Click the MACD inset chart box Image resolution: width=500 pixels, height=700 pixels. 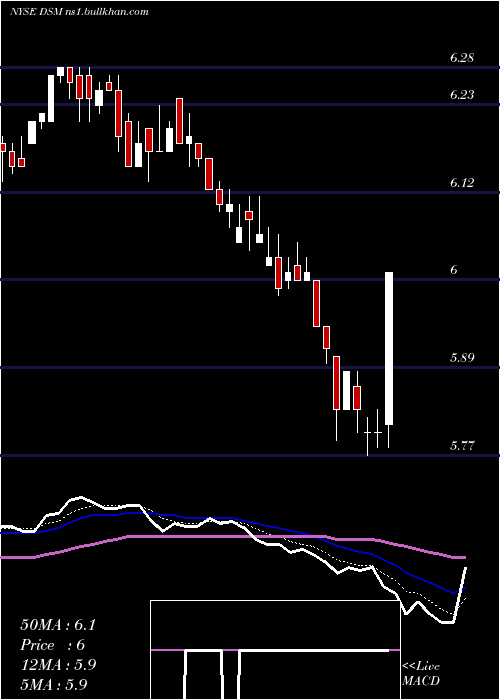275,650
